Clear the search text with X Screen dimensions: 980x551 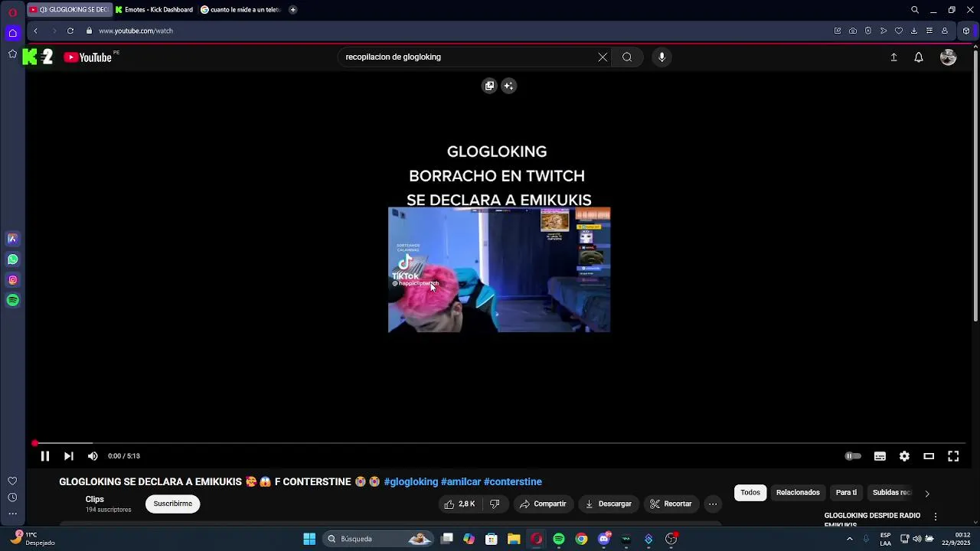(603, 57)
